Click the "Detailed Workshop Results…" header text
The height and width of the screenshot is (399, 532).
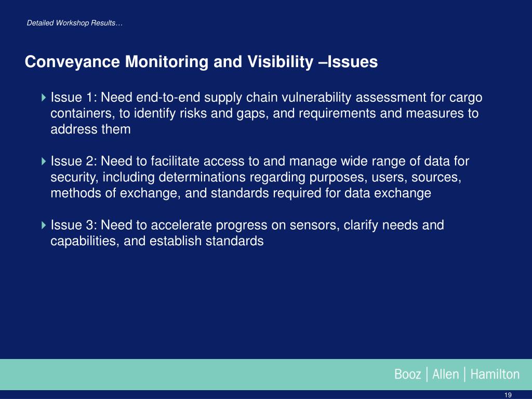[x=75, y=23]
